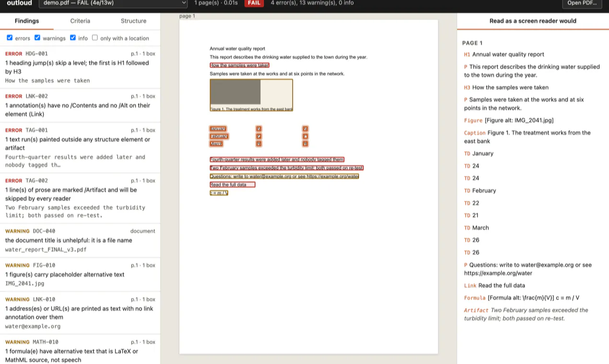The width and height of the screenshot is (609, 364).
Task: Click the 'TD March' reader line
Action: pos(477,227)
